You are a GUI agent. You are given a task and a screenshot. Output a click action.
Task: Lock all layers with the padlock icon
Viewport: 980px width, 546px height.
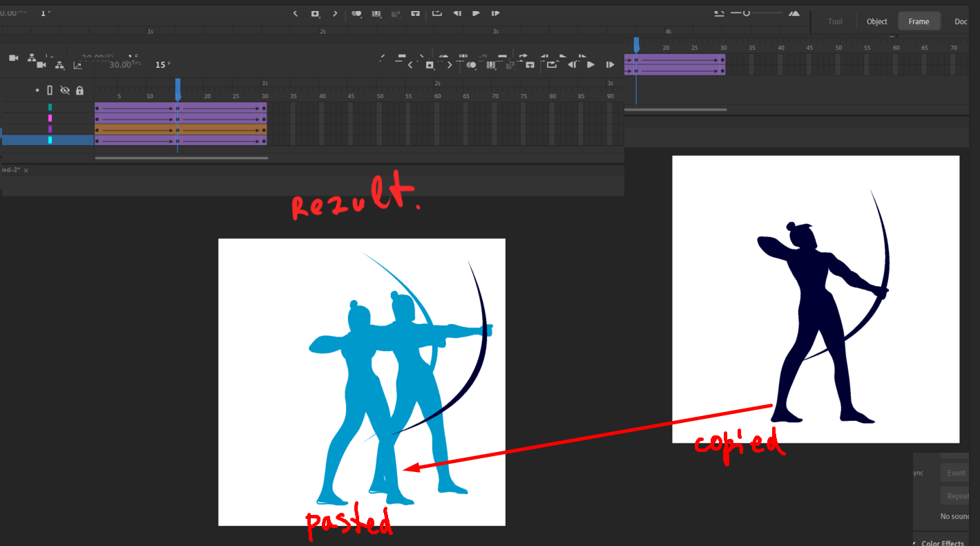pyautogui.click(x=79, y=90)
